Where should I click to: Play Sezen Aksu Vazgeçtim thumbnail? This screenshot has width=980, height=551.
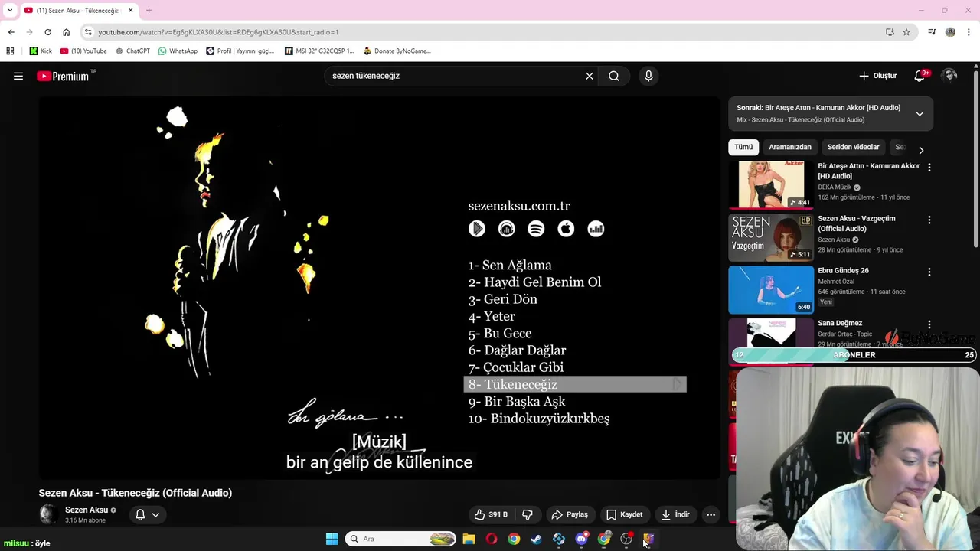pos(771,237)
